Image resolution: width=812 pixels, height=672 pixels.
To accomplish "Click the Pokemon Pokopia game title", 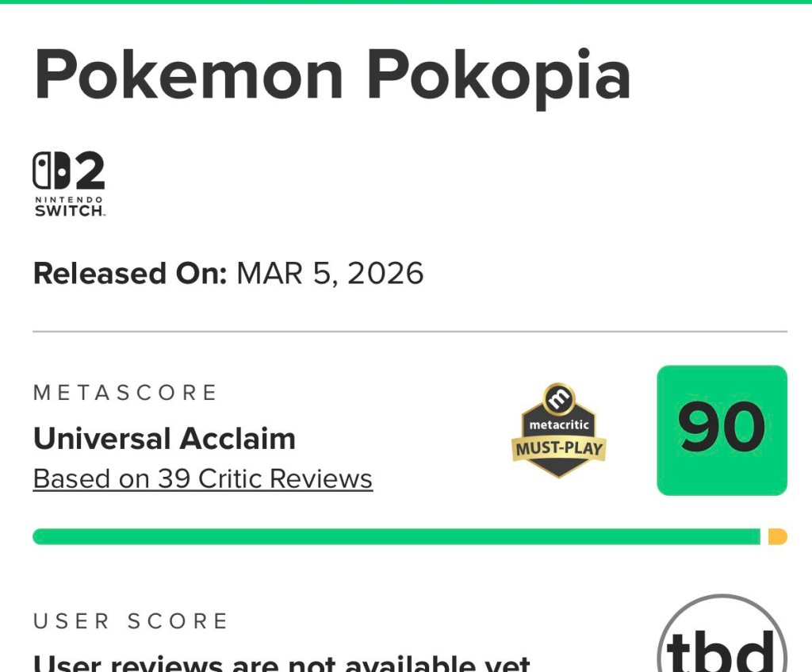I will (x=332, y=75).
